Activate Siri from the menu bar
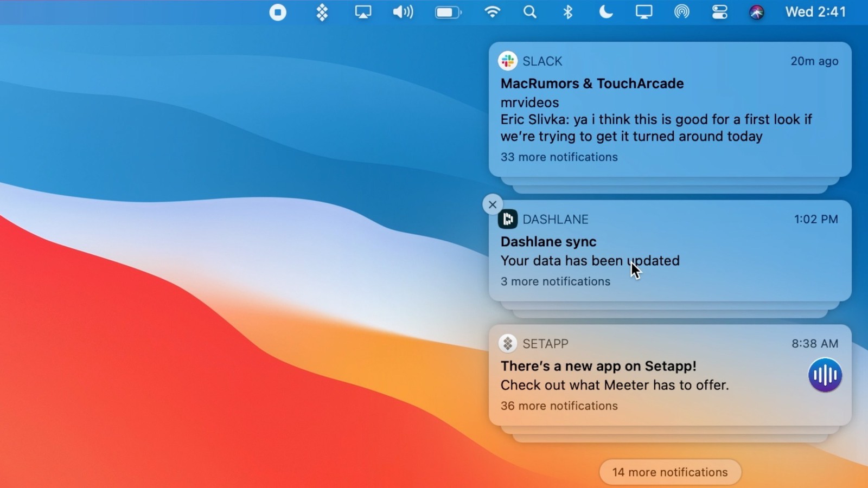 click(x=756, y=12)
